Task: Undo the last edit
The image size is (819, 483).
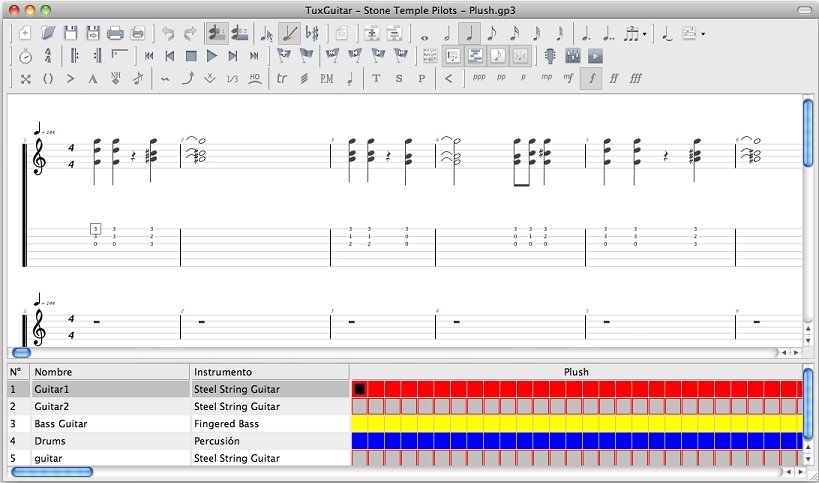Action: pyautogui.click(x=168, y=33)
